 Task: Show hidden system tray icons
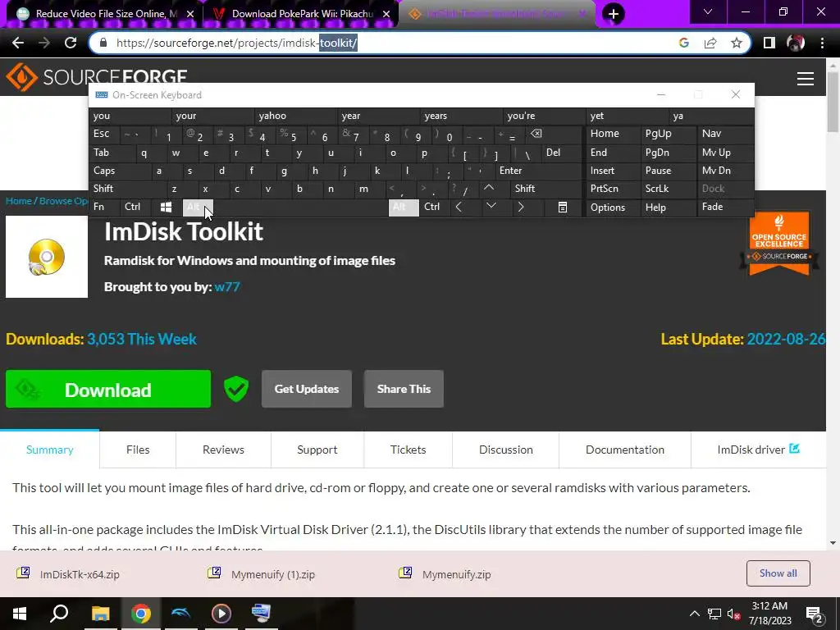click(694, 614)
